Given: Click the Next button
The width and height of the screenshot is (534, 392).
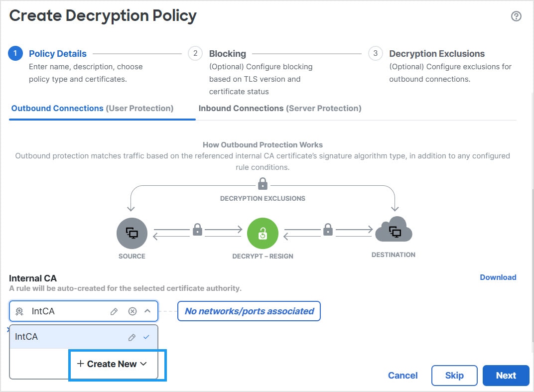Looking at the screenshot, I should pyautogui.click(x=506, y=375).
